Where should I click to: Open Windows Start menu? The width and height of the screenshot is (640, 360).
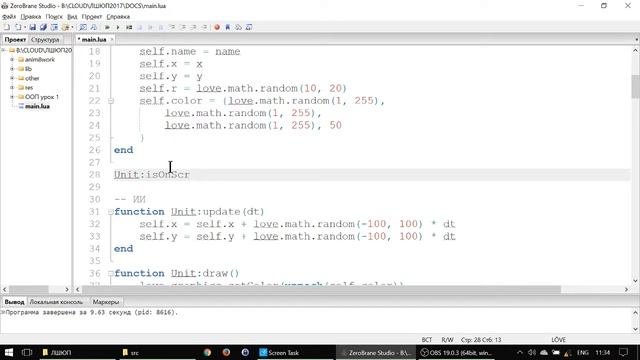tap(9, 353)
